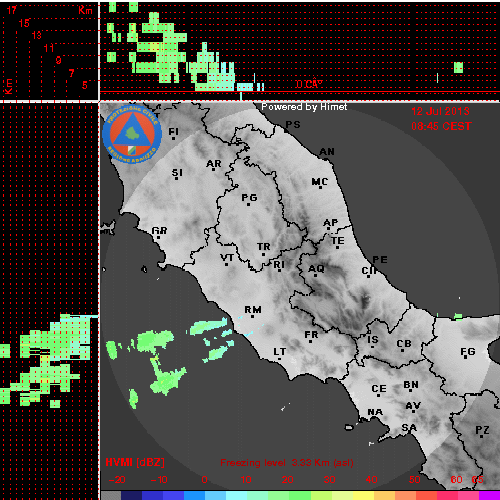Click the FR city label

point(311,334)
